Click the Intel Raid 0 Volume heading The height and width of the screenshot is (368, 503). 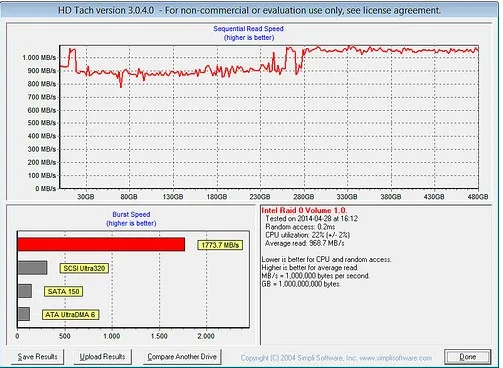coord(304,210)
